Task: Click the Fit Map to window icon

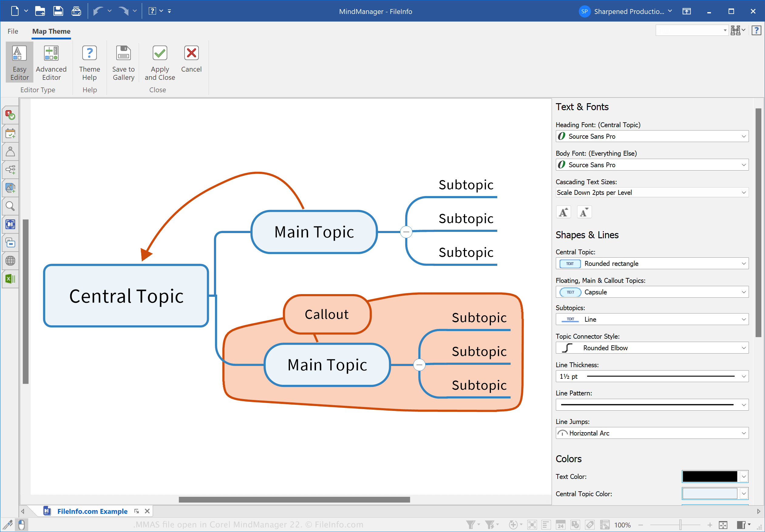Action: tap(723, 525)
